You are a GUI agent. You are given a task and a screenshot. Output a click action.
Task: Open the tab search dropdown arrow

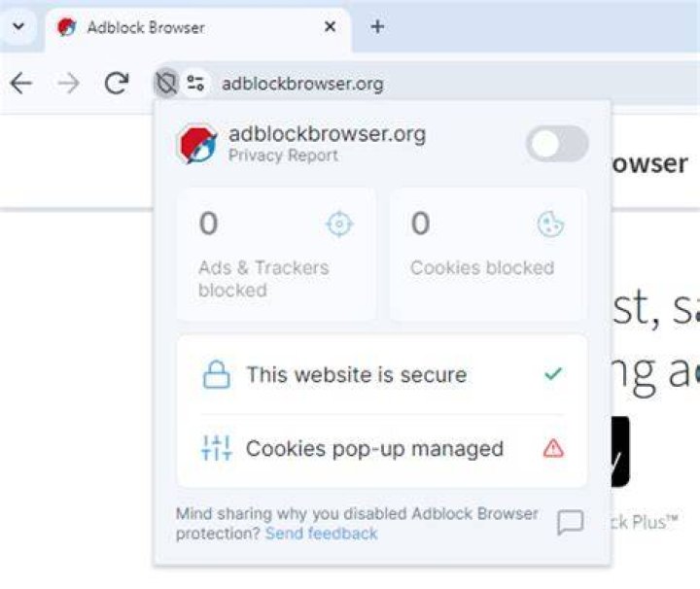click(x=18, y=26)
